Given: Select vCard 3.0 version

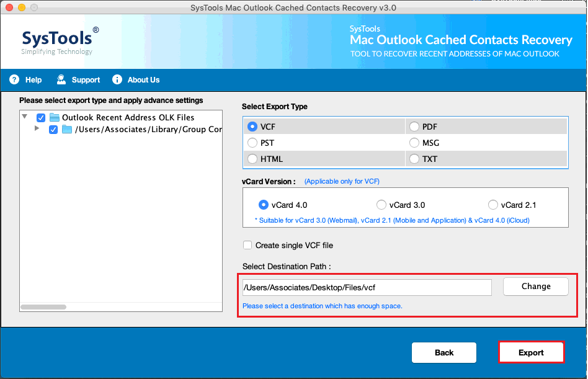Looking at the screenshot, I should (381, 205).
